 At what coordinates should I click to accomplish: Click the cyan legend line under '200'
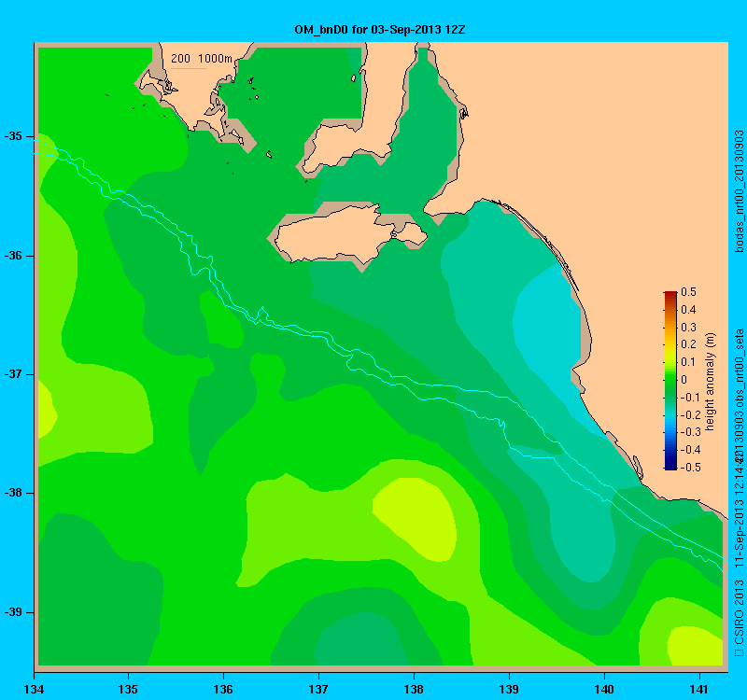[189, 68]
